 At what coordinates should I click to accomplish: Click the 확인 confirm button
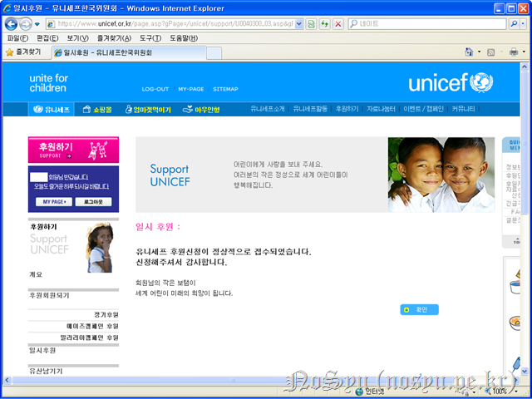(x=419, y=310)
